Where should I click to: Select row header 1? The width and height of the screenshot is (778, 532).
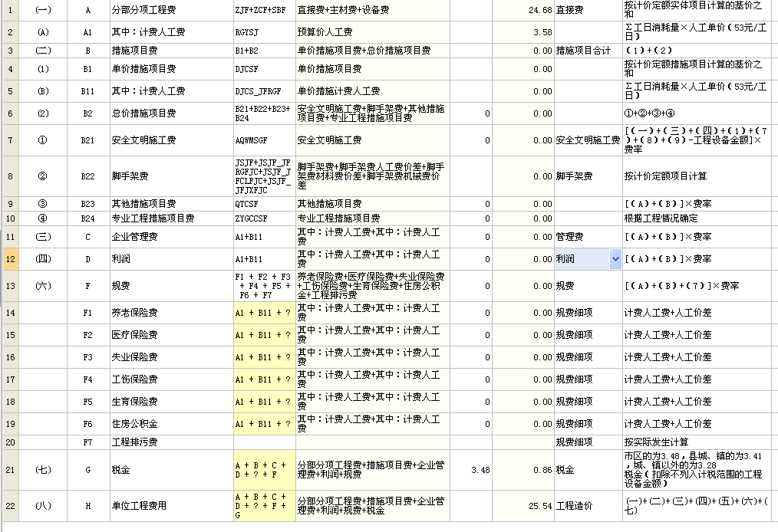[x=11, y=10]
